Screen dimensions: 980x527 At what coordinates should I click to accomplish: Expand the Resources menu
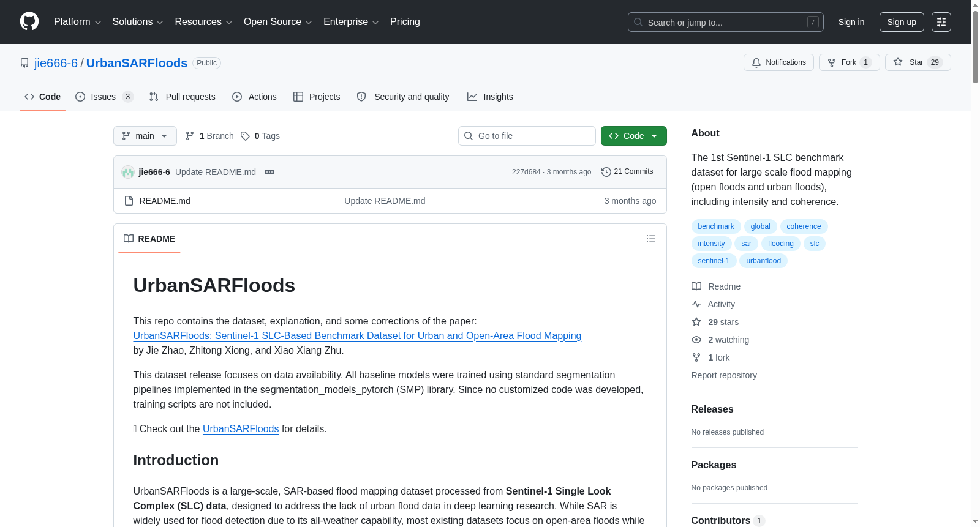[x=203, y=22]
